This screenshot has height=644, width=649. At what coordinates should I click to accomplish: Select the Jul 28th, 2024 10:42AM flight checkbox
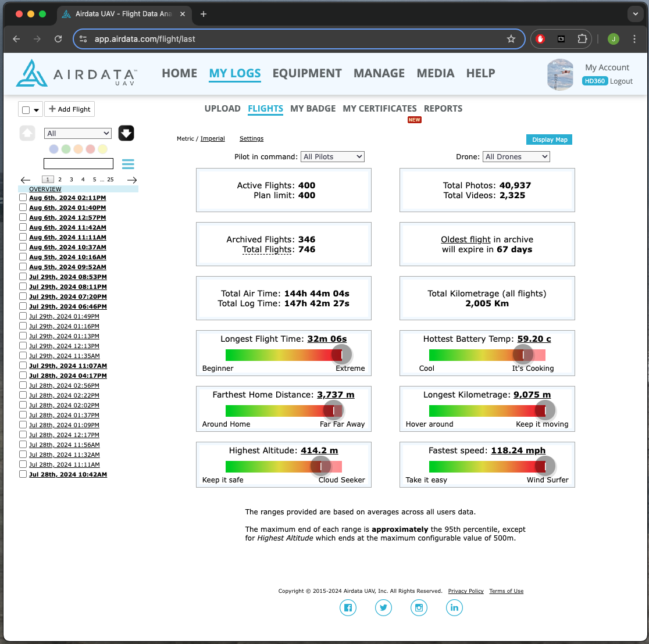click(x=23, y=474)
